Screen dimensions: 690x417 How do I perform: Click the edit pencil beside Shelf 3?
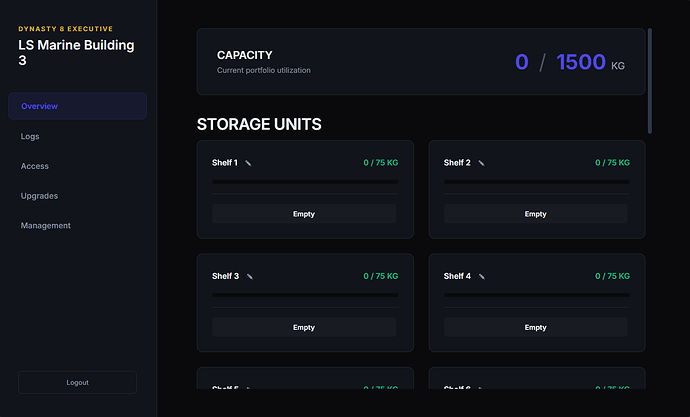coord(250,277)
